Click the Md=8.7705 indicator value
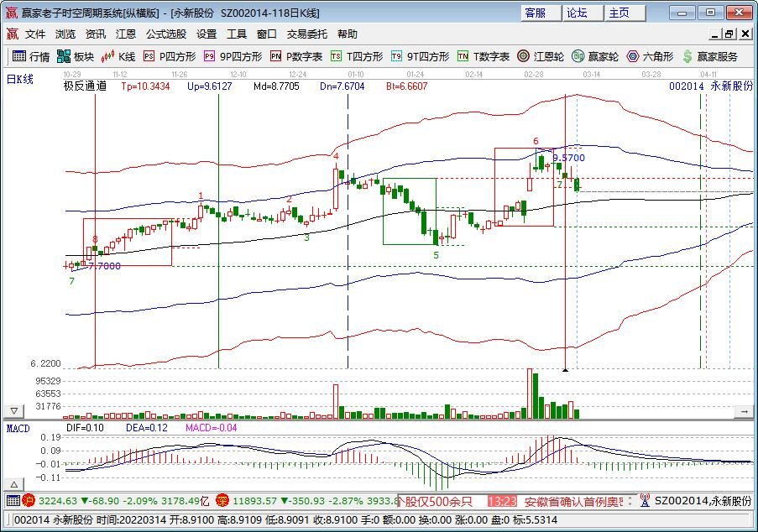This screenshot has height=532, width=758. [276, 86]
